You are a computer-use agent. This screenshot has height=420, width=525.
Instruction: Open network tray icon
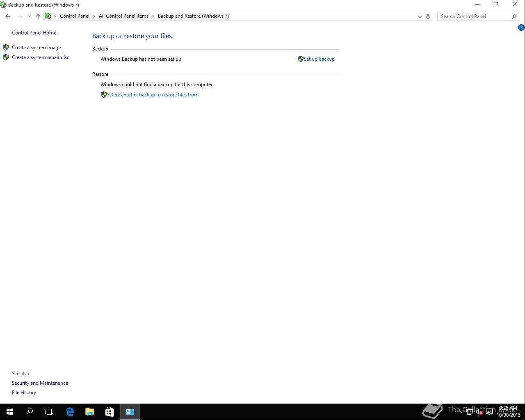[470, 412]
